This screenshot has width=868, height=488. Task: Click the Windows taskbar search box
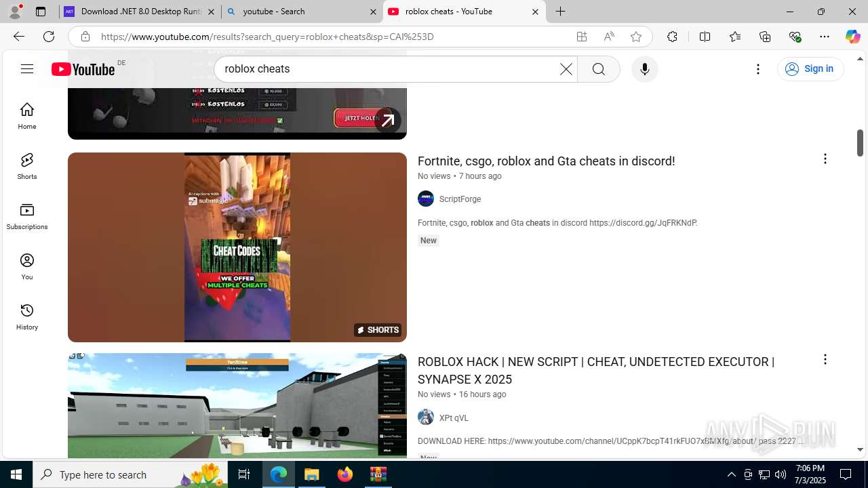pos(130,474)
